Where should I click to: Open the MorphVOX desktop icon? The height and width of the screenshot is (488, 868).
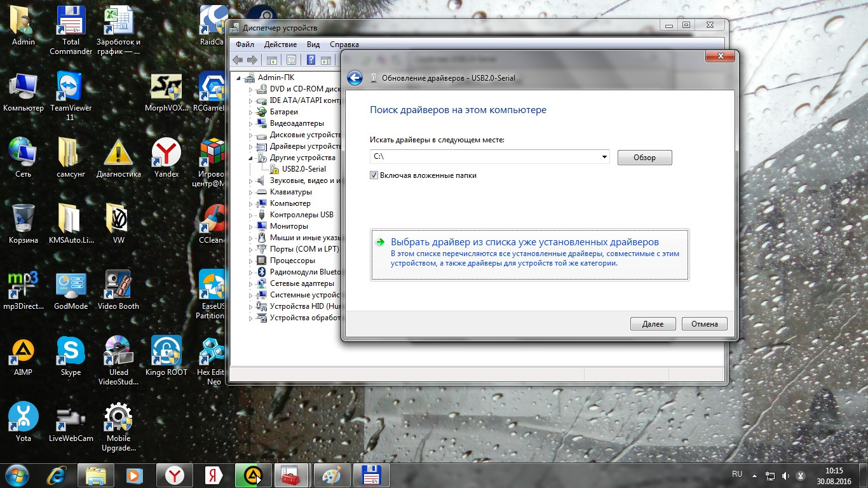click(166, 92)
